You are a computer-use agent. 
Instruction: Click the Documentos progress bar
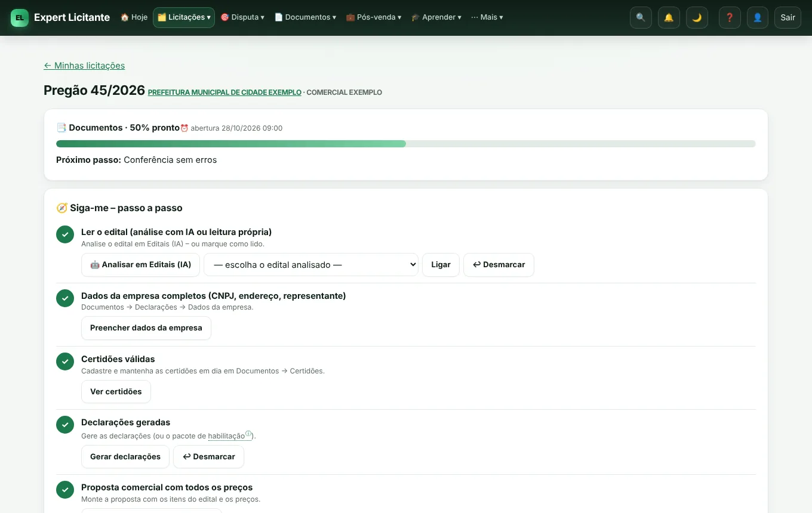pos(406,144)
